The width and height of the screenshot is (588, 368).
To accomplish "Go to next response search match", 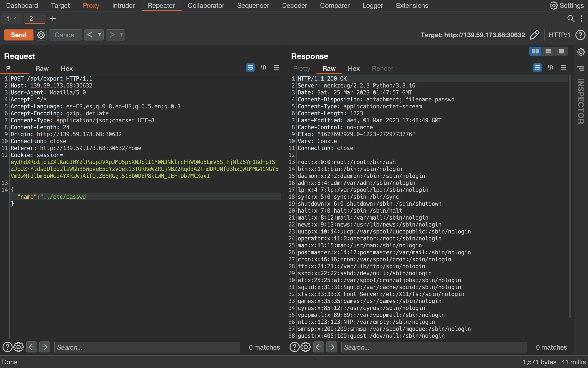I will [332, 347].
